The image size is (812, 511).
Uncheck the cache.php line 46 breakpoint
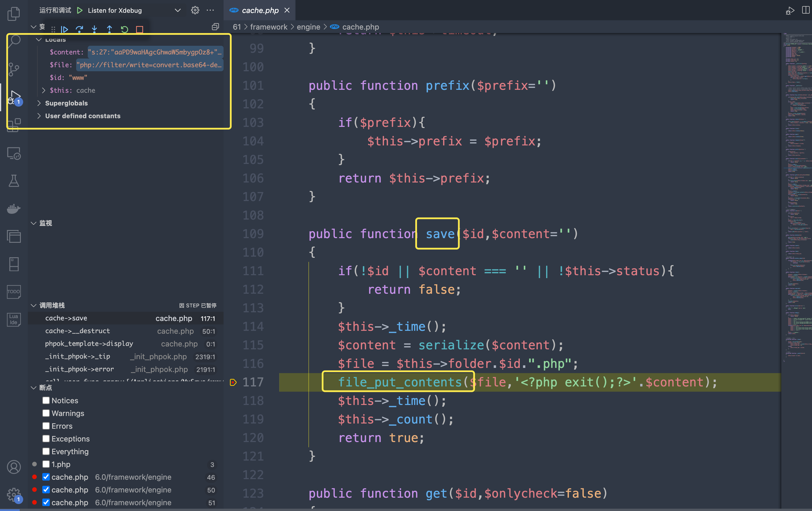pyautogui.click(x=46, y=477)
